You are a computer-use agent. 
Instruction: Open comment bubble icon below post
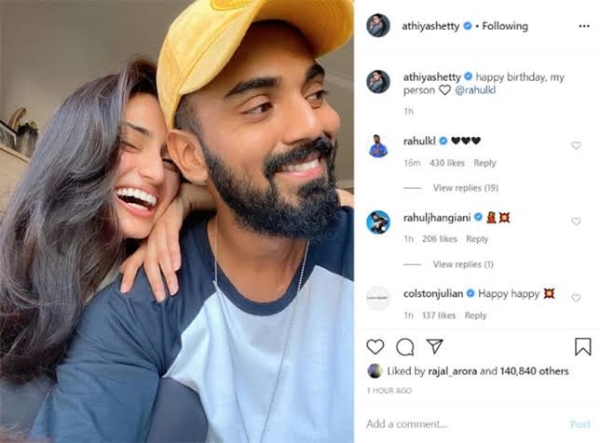click(405, 347)
